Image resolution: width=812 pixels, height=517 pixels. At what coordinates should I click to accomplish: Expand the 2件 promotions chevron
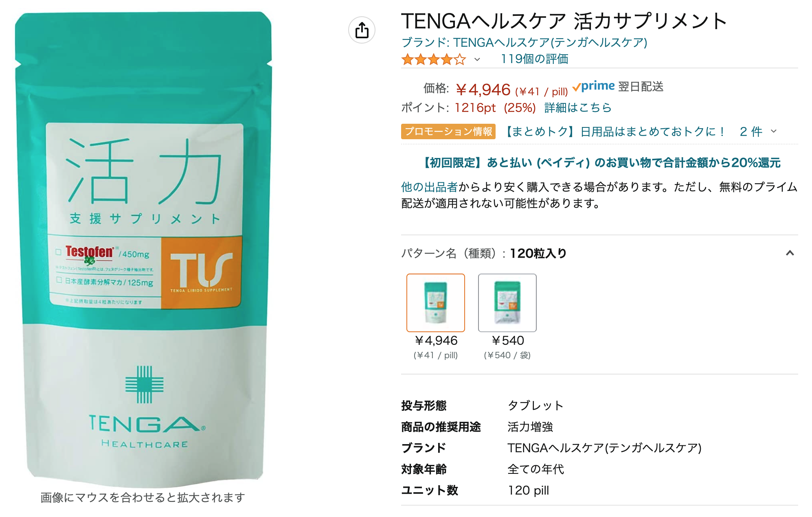(x=774, y=131)
